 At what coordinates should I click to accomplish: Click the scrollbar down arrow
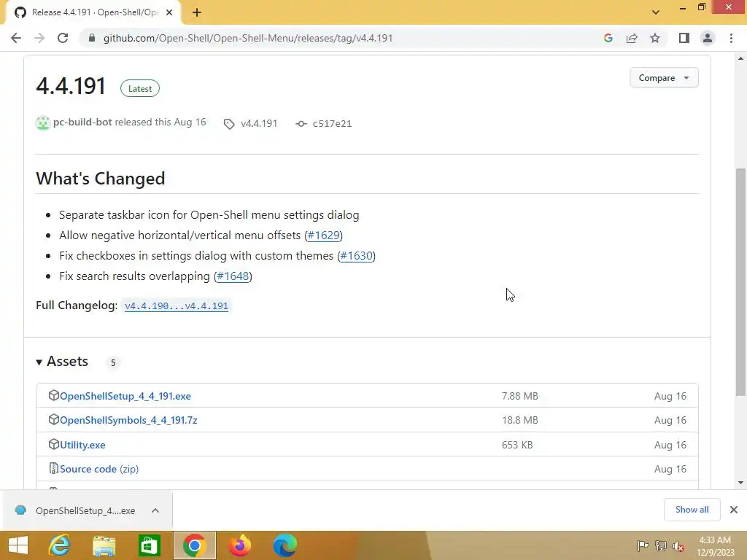point(740,483)
